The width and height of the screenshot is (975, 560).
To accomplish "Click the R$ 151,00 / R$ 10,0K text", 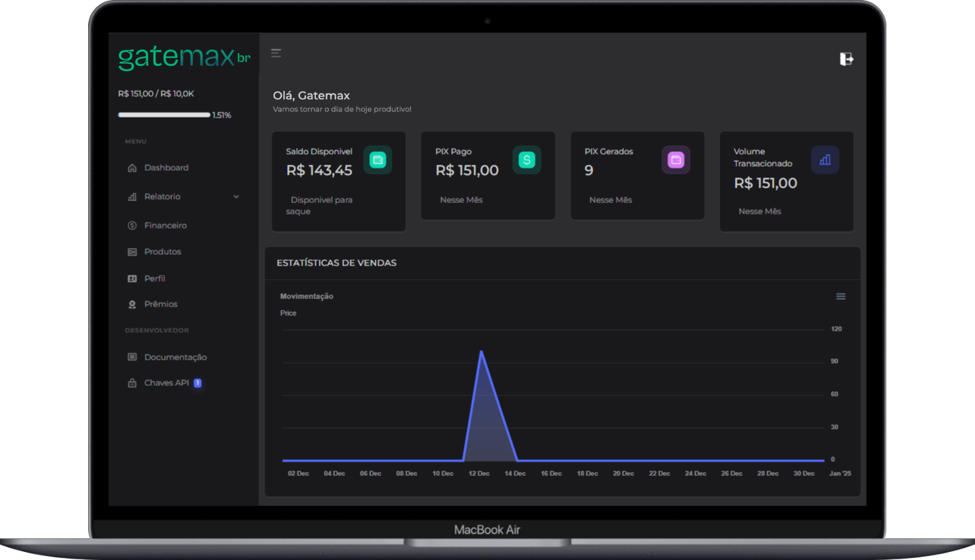I will pyautogui.click(x=156, y=94).
